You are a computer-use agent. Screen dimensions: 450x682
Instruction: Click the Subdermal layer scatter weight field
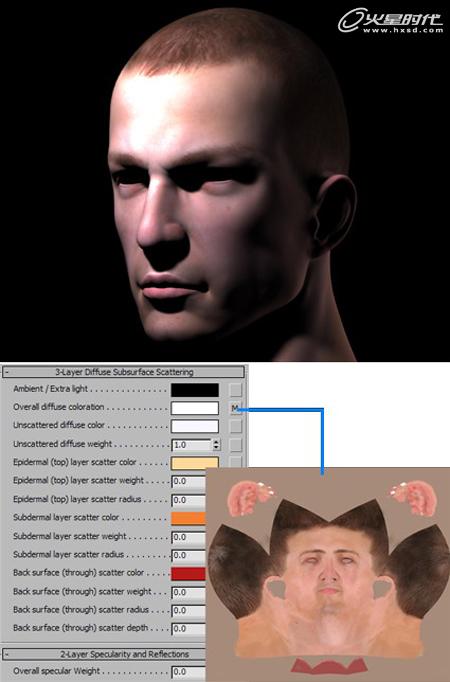click(189, 537)
